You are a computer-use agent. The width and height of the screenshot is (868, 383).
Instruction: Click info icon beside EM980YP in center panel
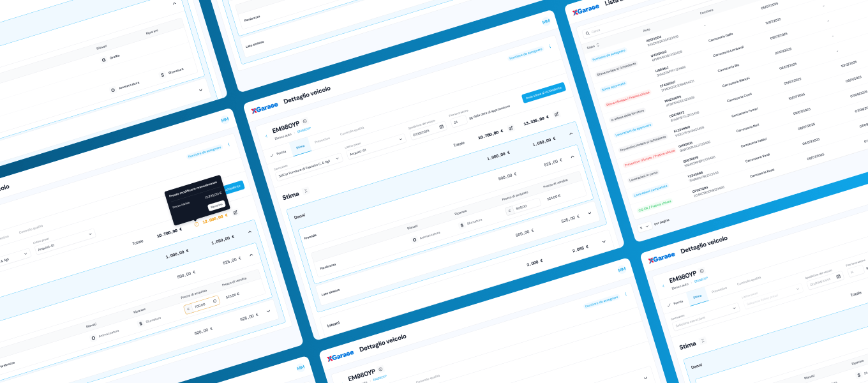pyautogui.click(x=305, y=121)
